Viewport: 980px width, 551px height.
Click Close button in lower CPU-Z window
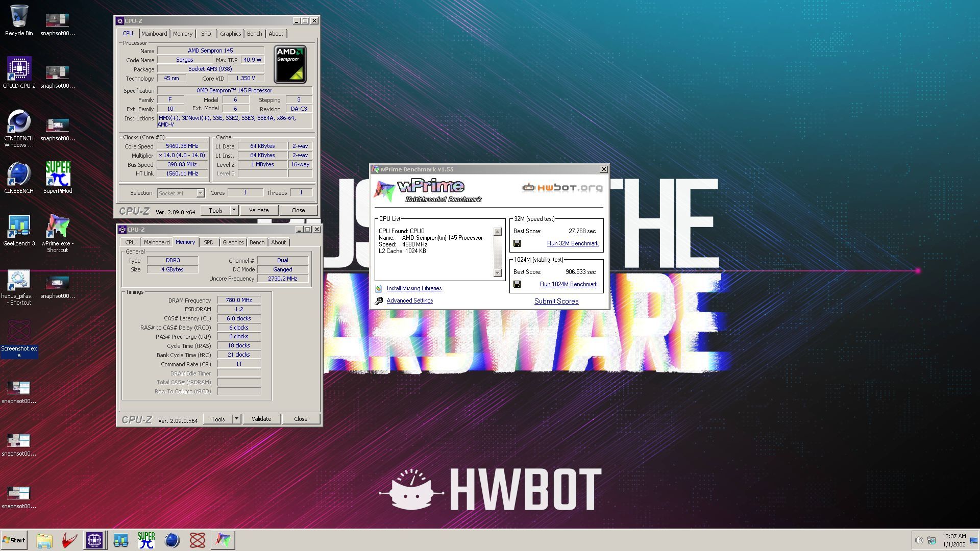301,419
